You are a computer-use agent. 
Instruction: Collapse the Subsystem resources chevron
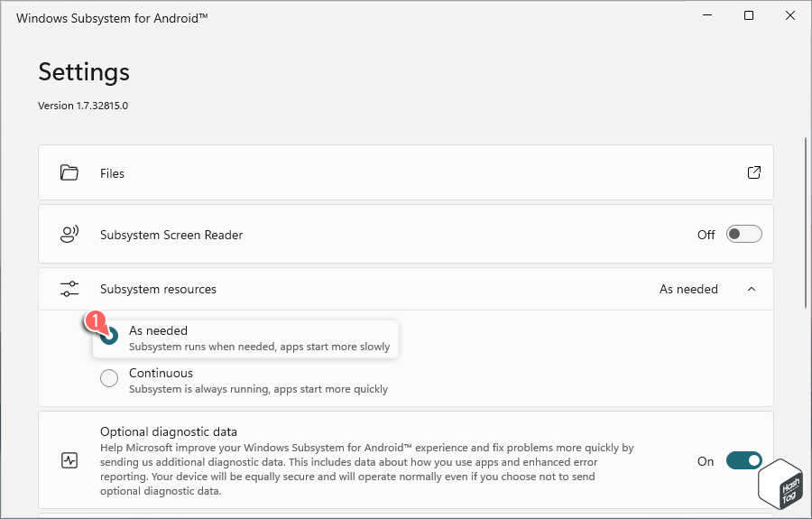(x=752, y=289)
